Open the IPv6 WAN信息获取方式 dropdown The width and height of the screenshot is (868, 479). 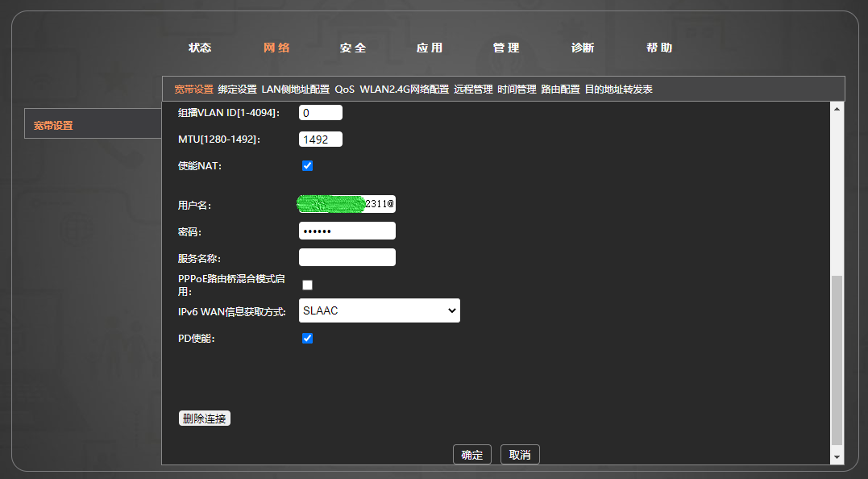tap(379, 310)
